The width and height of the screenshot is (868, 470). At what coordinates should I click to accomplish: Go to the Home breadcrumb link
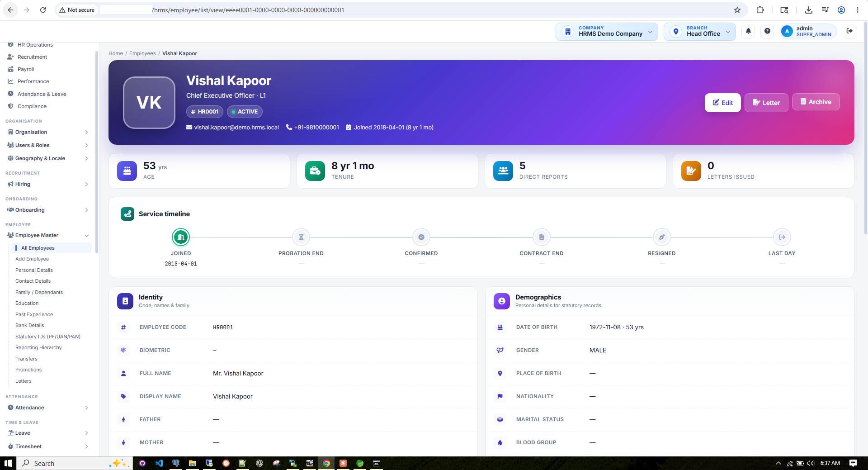click(116, 53)
